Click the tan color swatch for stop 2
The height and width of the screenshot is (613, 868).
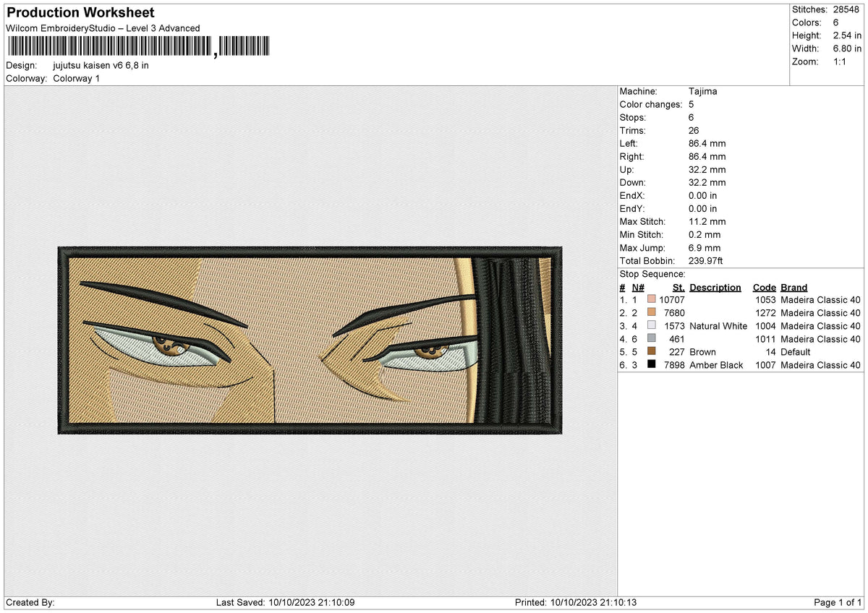(652, 313)
